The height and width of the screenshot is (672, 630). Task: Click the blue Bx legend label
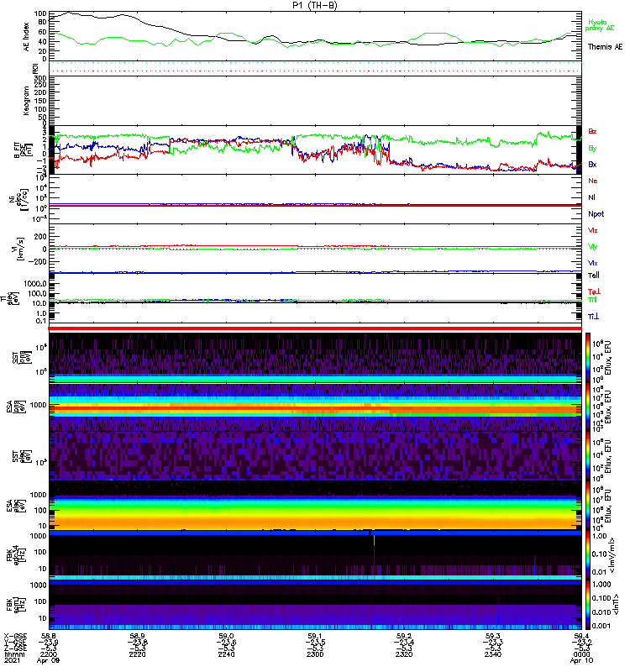pyautogui.click(x=592, y=165)
